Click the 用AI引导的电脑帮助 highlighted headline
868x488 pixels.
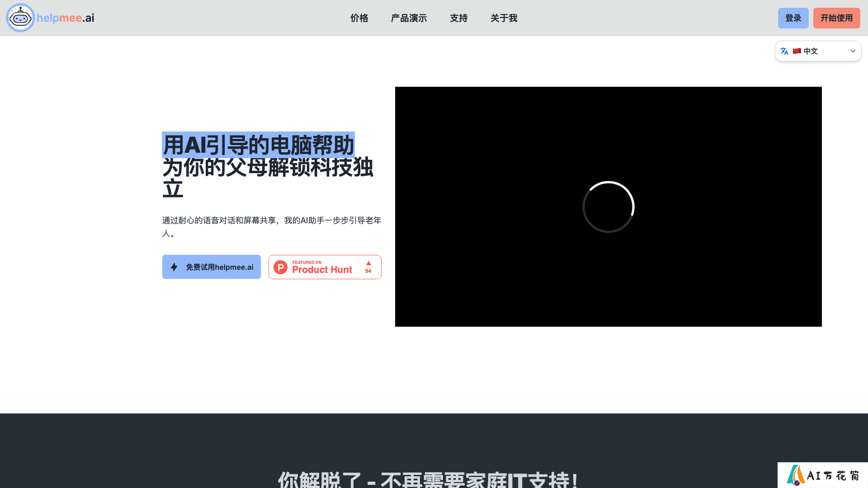258,145
